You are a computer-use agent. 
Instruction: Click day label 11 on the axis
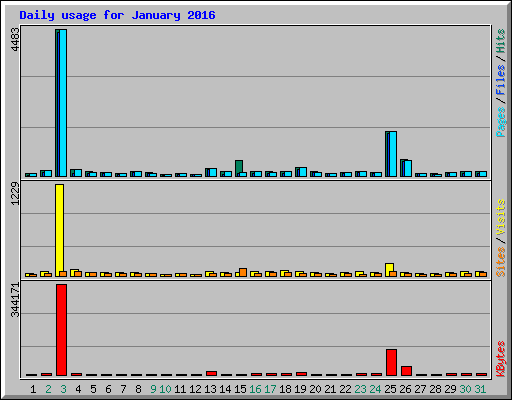(180, 389)
